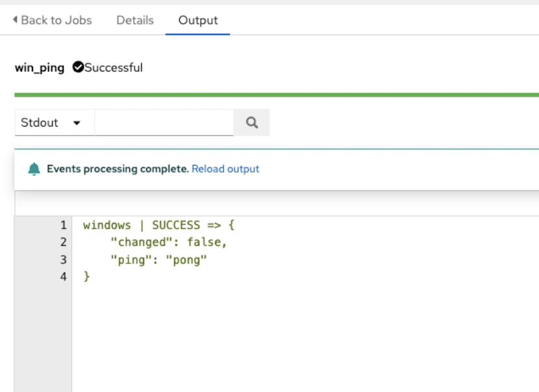Click the Back to Jobs link
The width and height of the screenshot is (539, 392).
pos(52,20)
